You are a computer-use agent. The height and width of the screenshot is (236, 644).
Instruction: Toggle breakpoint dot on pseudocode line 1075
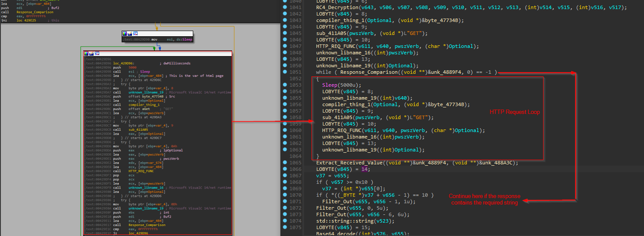point(285,227)
